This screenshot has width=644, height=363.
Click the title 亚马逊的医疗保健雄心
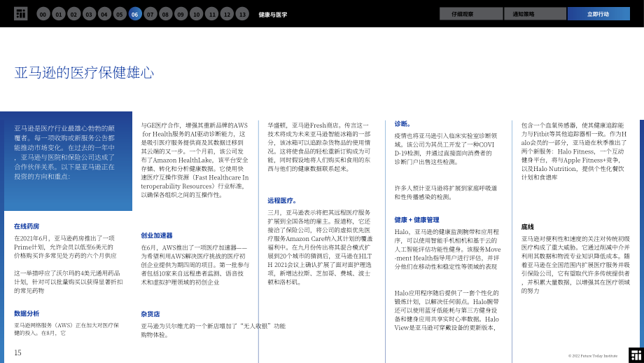point(84,72)
